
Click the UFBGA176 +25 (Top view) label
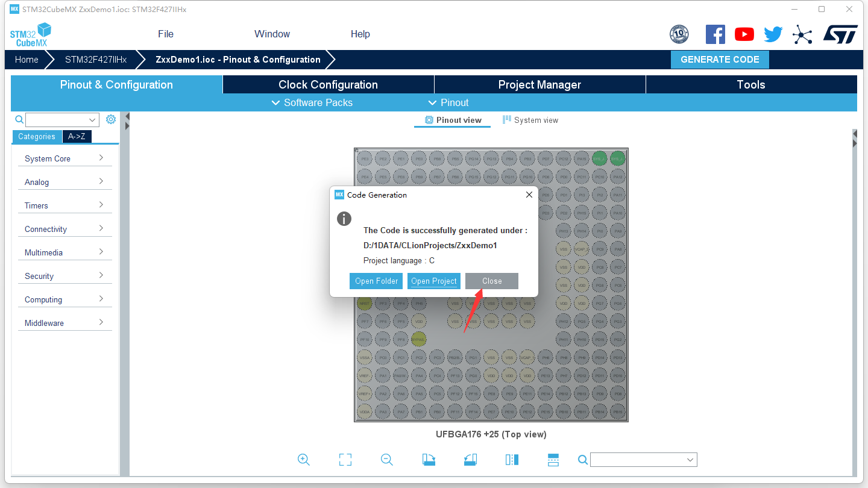coord(491,434)
